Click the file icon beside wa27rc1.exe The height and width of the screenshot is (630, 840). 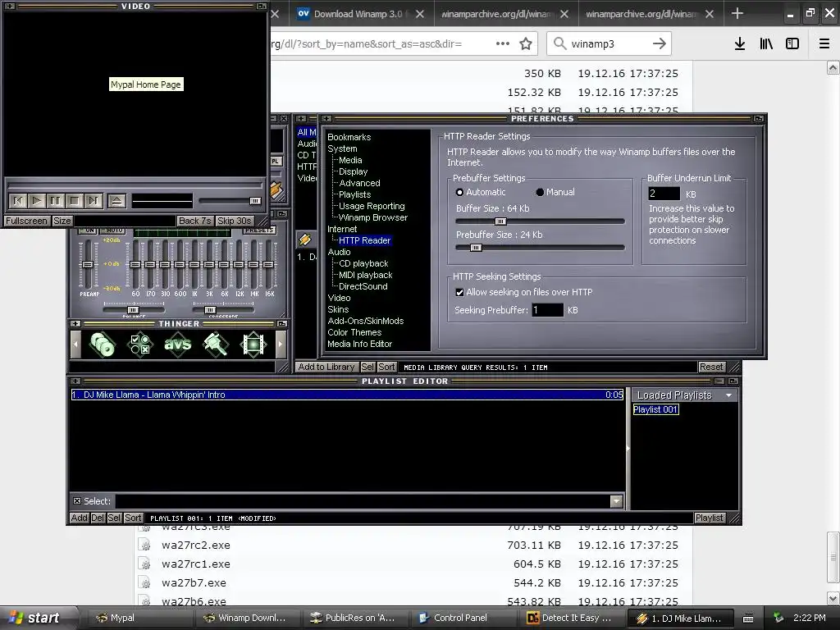point(144,564)
